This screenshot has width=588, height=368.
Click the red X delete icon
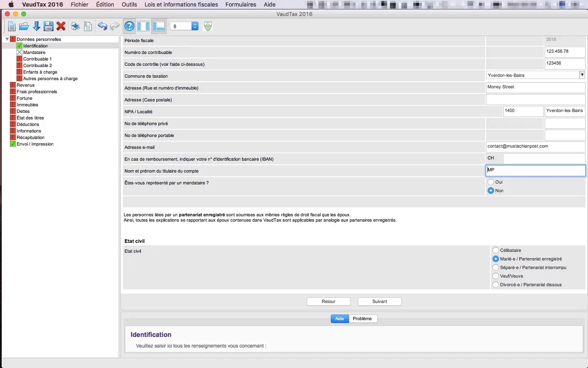(x=61, y=27)
